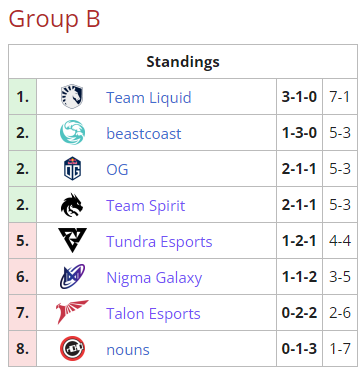
Task: Click the Talon Esports red bird logo
Action: point(72,312)
